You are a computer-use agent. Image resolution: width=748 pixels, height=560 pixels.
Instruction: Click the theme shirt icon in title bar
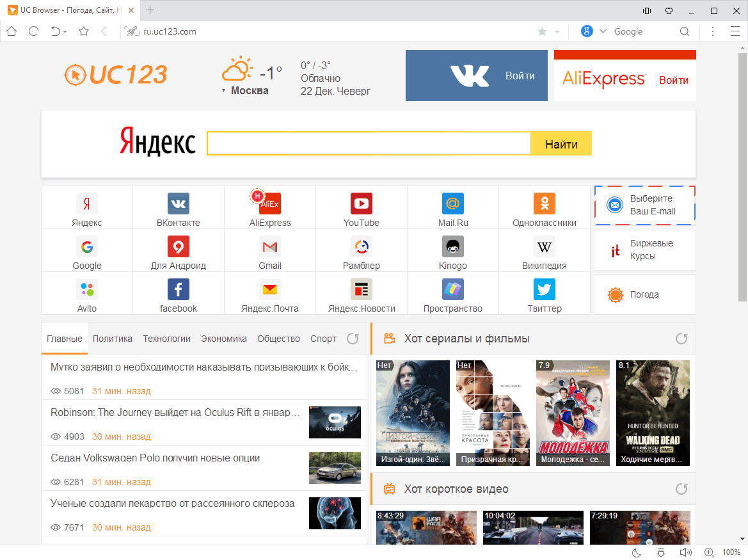(669, 10)
